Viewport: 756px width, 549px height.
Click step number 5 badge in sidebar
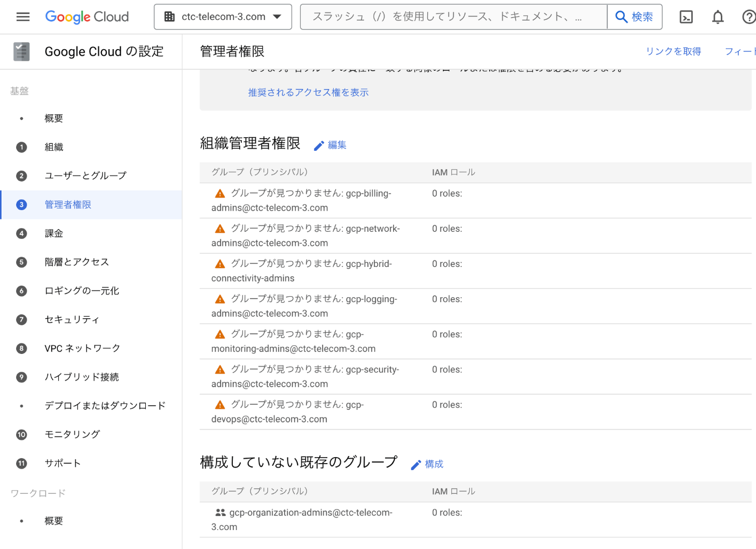click(x=22, y=262)
